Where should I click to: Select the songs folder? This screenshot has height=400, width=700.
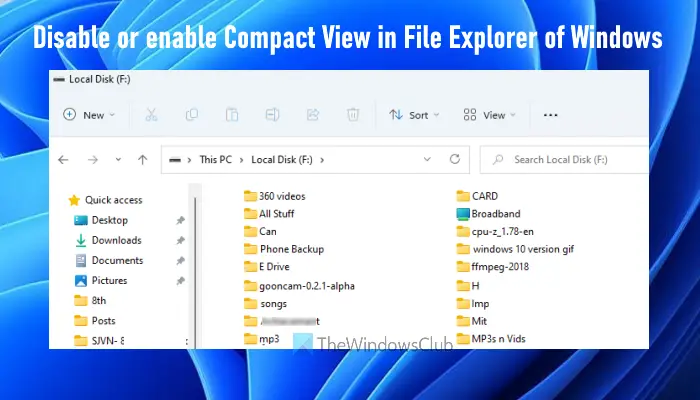click(265, 304)
